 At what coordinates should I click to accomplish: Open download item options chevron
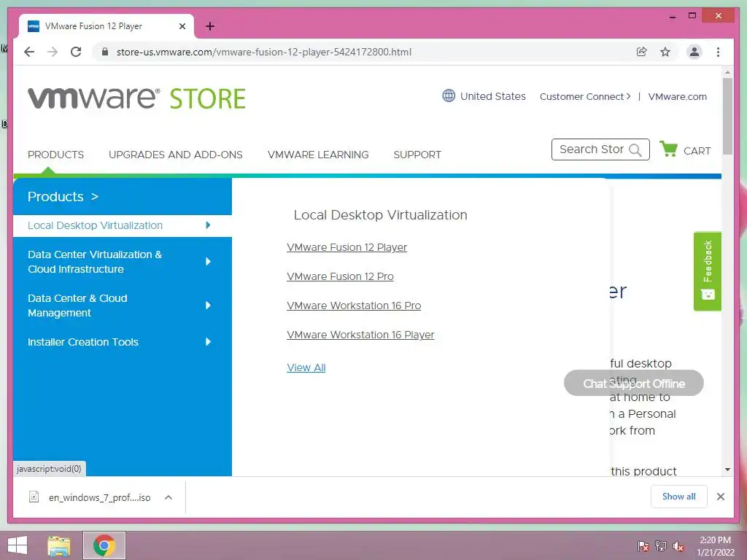[x=169, y=497]
